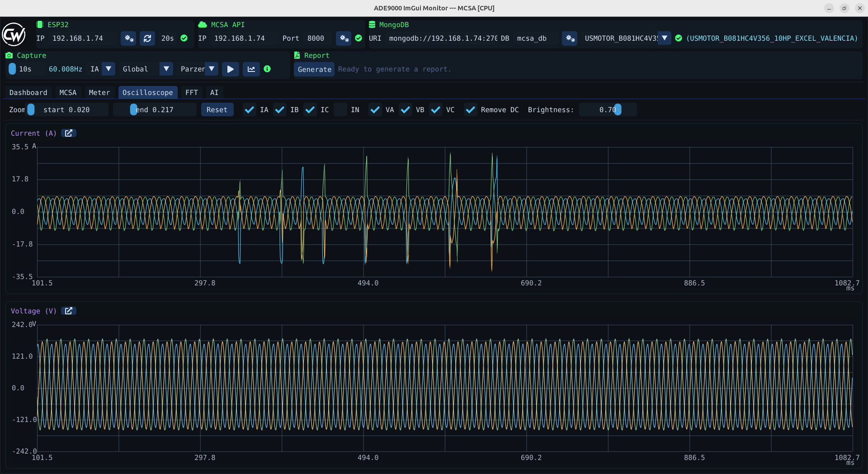868x474 pixels.
Task: Click MCSA API green status check
Action: pyautogui.click(x=359, y=38)
